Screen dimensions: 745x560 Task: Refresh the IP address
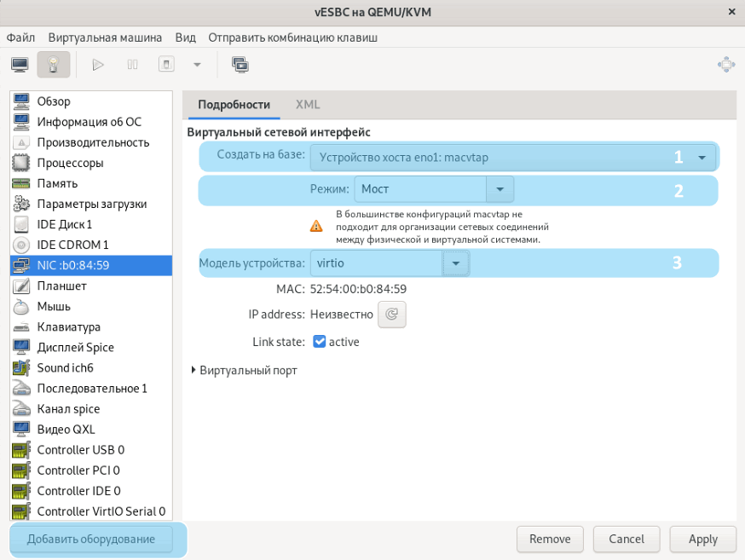tap(392, 315)
